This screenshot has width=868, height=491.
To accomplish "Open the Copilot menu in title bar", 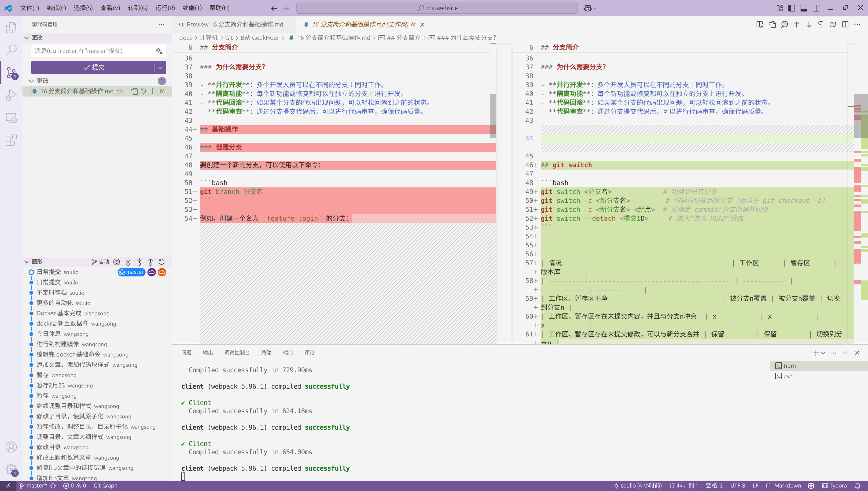I will [x=590, y=8].
